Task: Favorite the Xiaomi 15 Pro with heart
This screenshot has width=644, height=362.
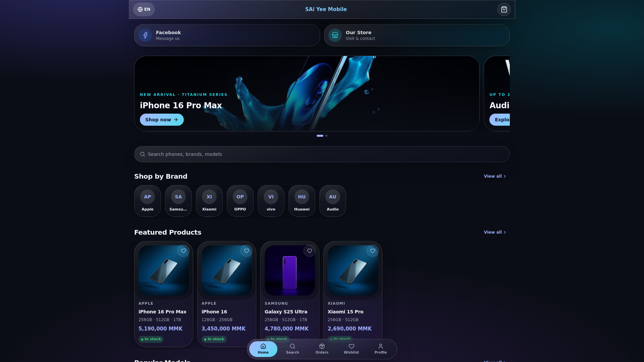Action: [373, 251]
